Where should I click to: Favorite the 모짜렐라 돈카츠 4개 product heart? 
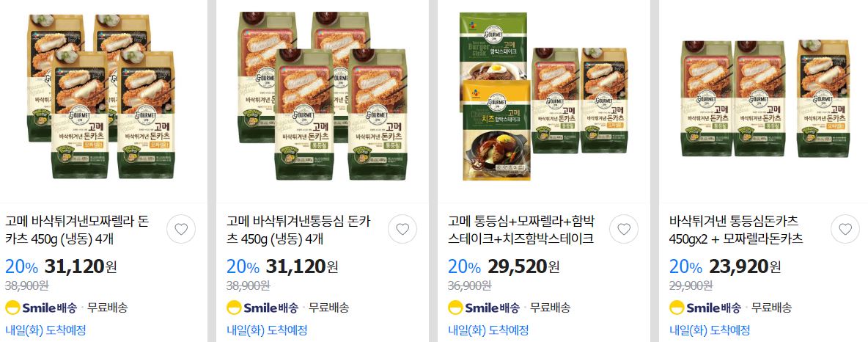[x=181, y=229]
